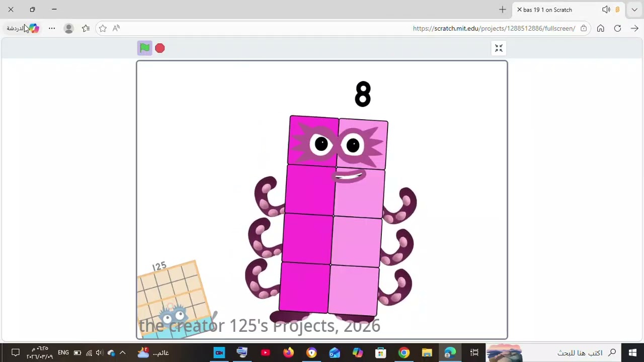
Task: Open the browser profile menu
Action: pos(69,29)
